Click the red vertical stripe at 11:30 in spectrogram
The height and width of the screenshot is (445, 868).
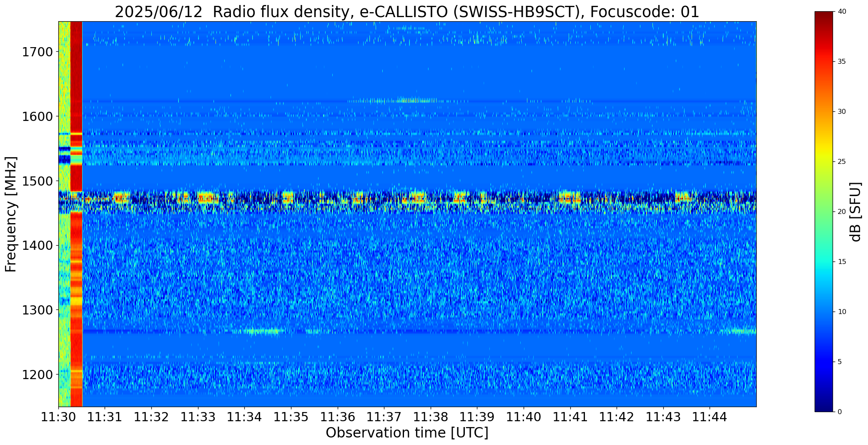[76, 214]
